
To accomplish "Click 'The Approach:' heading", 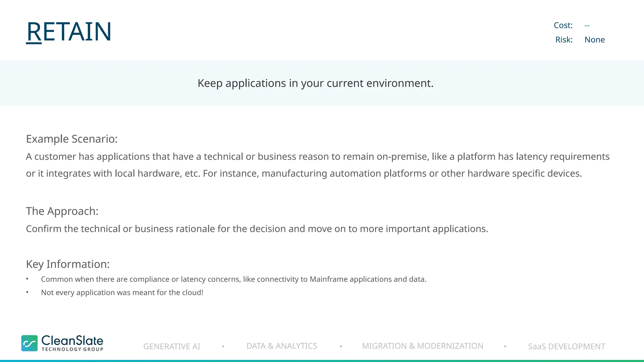I will click(x=62, y=211).
